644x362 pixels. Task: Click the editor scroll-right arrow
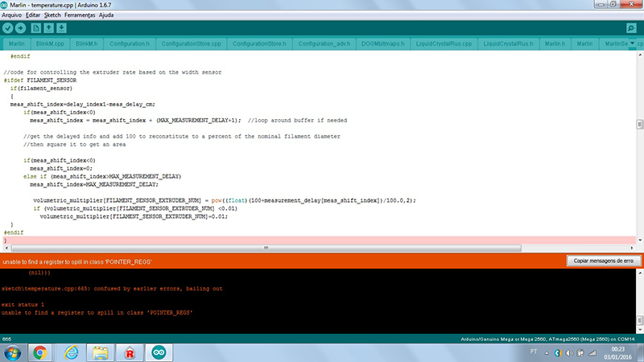coord(632,248)
